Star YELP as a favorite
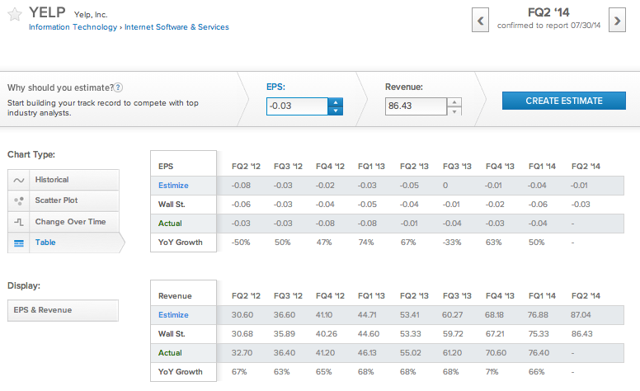Screen dimensions: 640x391 (15, 14)
